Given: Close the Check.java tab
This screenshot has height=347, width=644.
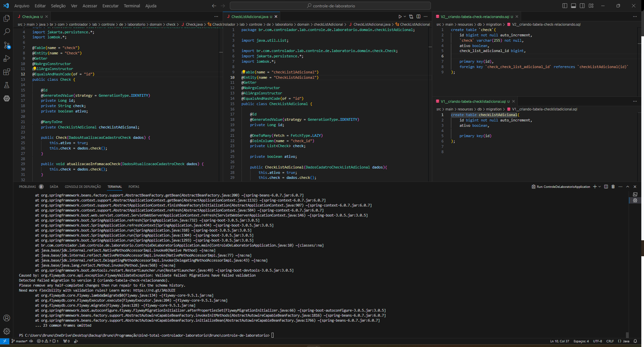Looking at the screenshot, I should coord(46,17).
